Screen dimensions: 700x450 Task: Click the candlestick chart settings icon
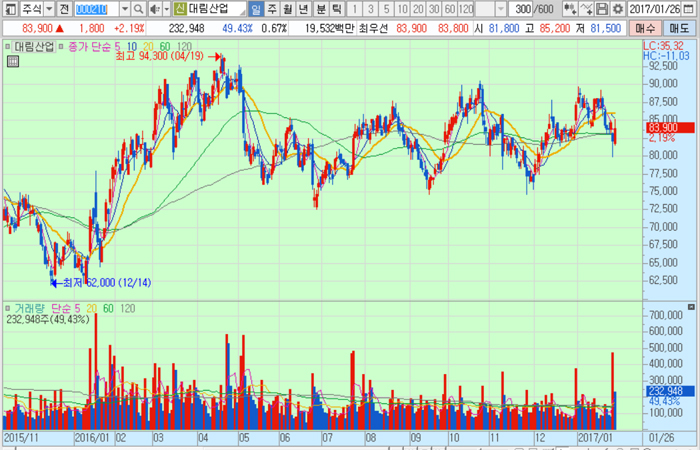568,9
